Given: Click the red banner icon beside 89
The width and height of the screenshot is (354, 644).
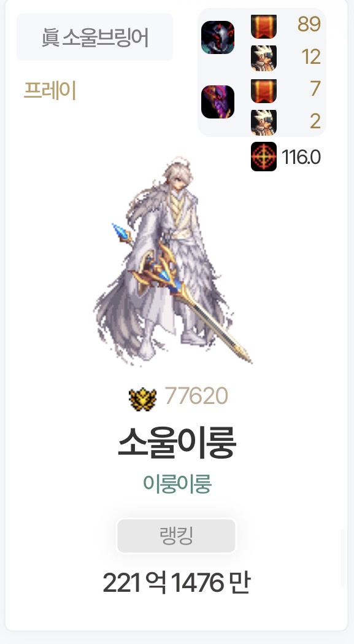Looking at the screenshot, I should click(264, 26).
